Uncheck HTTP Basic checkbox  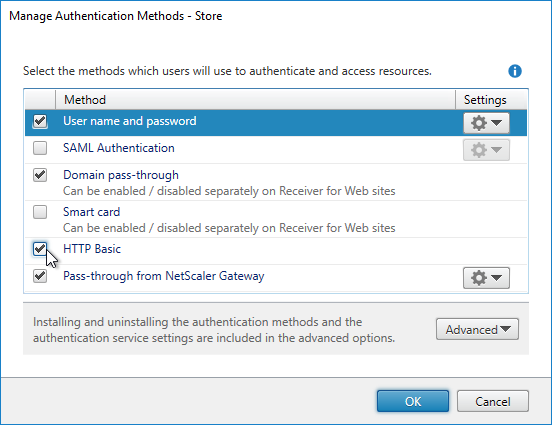[40, 249]
